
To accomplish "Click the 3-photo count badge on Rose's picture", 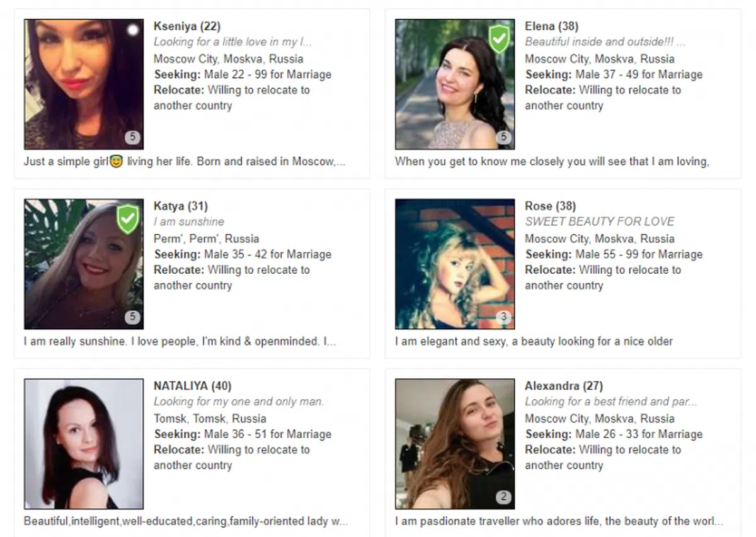I will pos(503,317).
